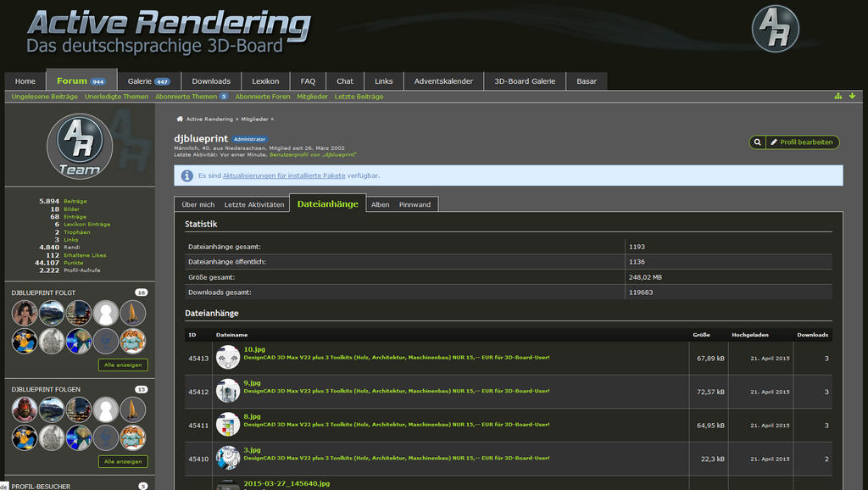
Task: Open the Unerledigte Themen link
Action: pos(116,97)
